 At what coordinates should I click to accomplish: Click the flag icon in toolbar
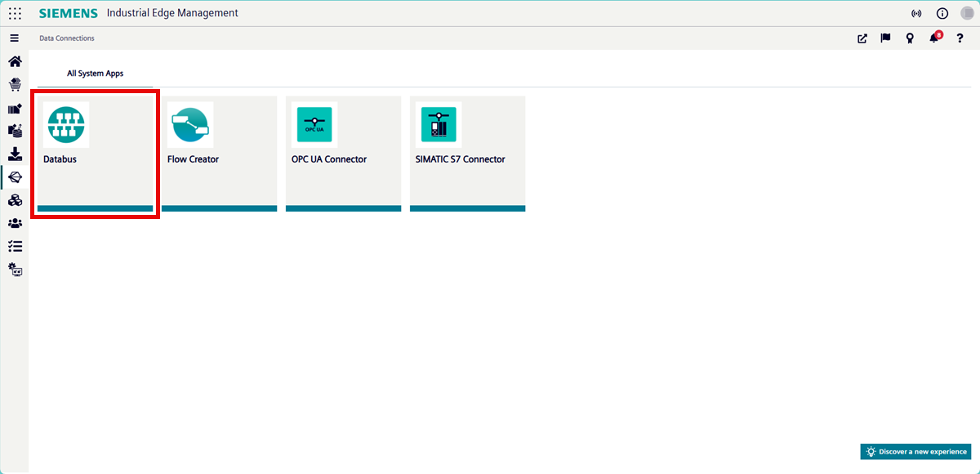click(885, 38)
